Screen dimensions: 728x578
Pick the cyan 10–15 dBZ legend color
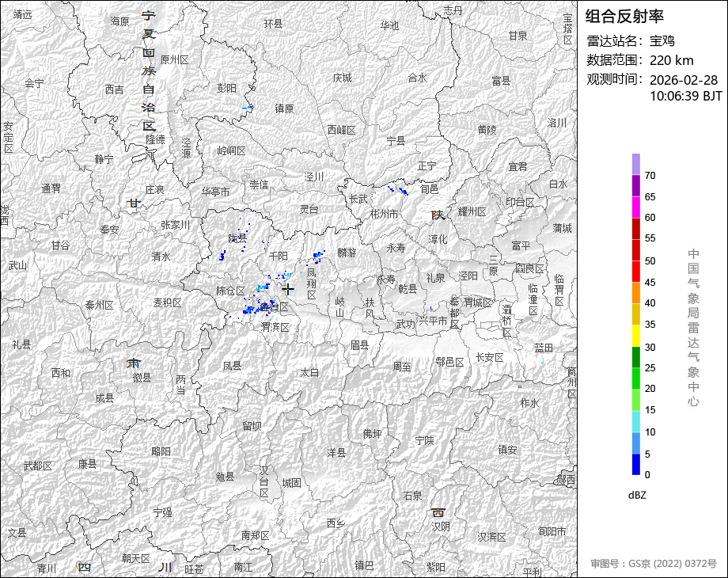tap(636, 421)
